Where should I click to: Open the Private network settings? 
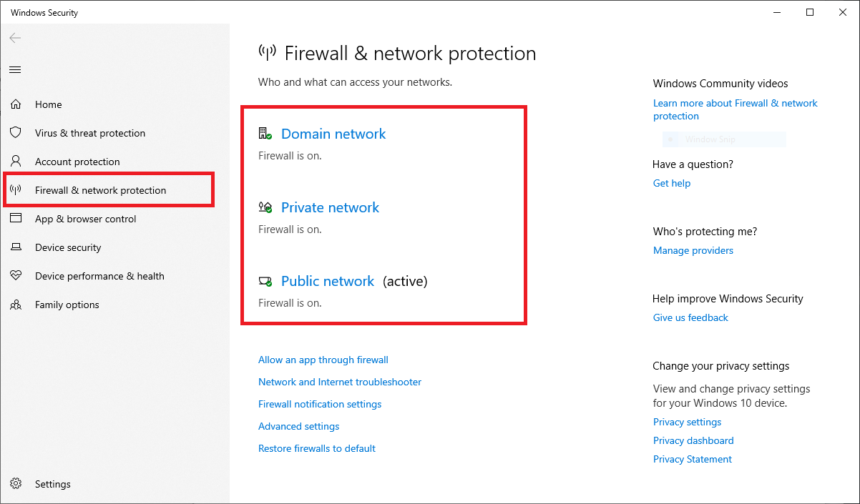(x=330, y=207)
